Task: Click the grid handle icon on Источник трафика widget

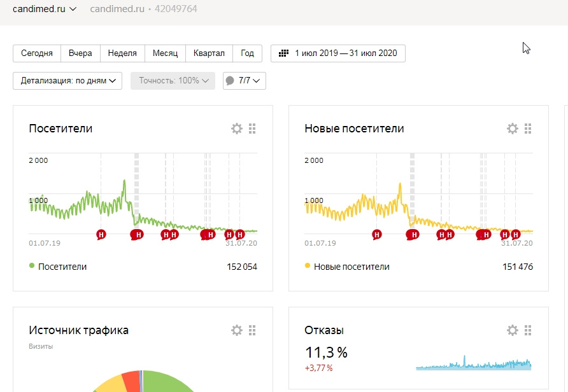Action: pyautogui.click(x=252, y=330)
